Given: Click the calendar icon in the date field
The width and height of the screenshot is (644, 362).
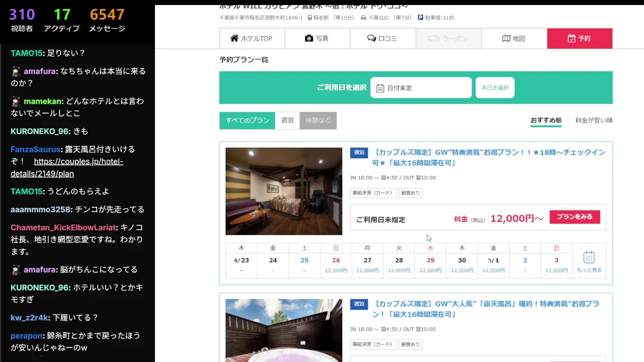Looking at the screenshot, I should click(380, 88).
